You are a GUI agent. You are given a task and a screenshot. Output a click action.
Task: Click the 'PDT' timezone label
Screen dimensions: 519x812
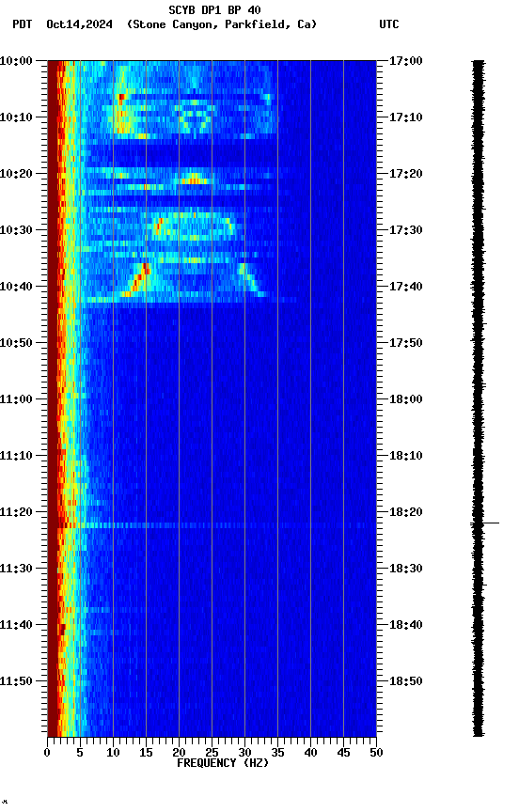[x=23, y=24]
